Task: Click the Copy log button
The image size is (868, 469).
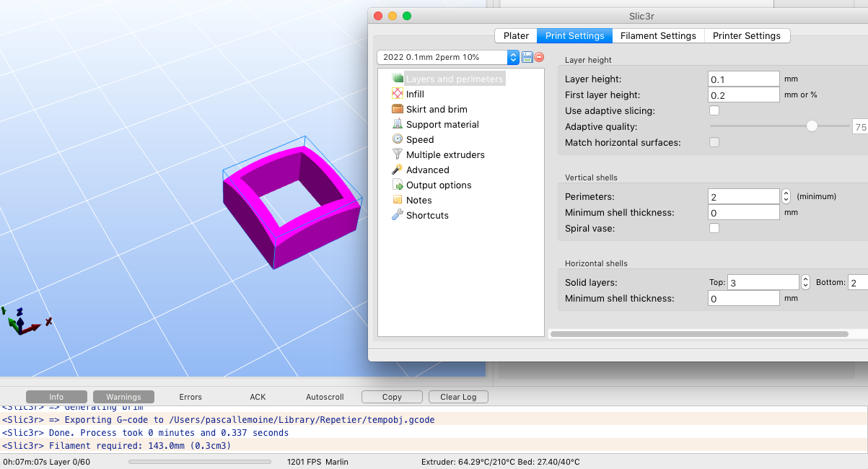Action: (x=392, y=397)
